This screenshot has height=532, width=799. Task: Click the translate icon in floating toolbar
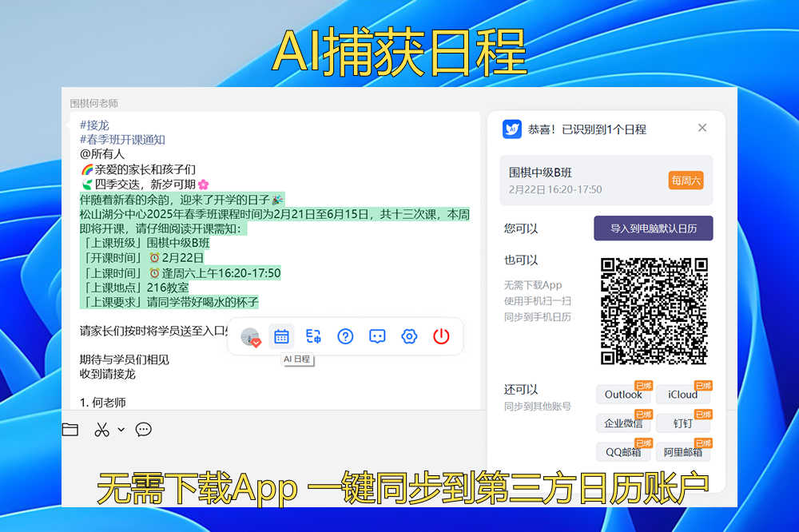point(313,336)
